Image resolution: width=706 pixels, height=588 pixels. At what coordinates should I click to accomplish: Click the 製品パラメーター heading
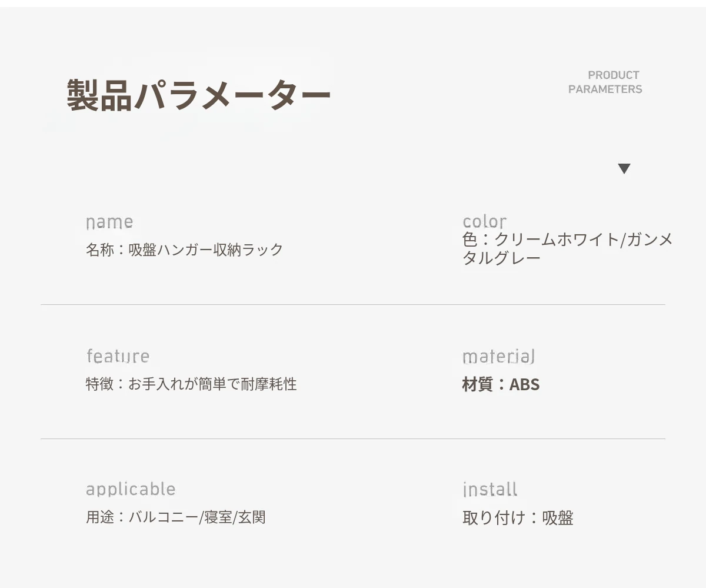[x=199, y=95]
